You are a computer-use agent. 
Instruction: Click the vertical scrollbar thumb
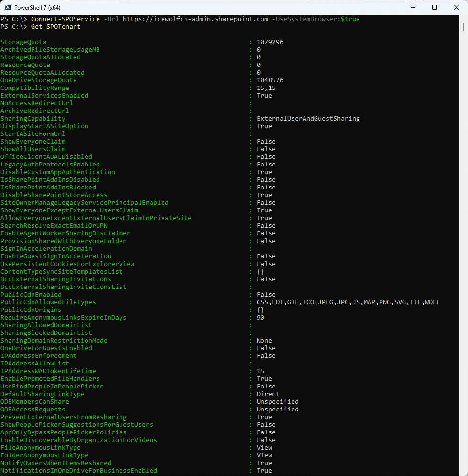[463, 27]
